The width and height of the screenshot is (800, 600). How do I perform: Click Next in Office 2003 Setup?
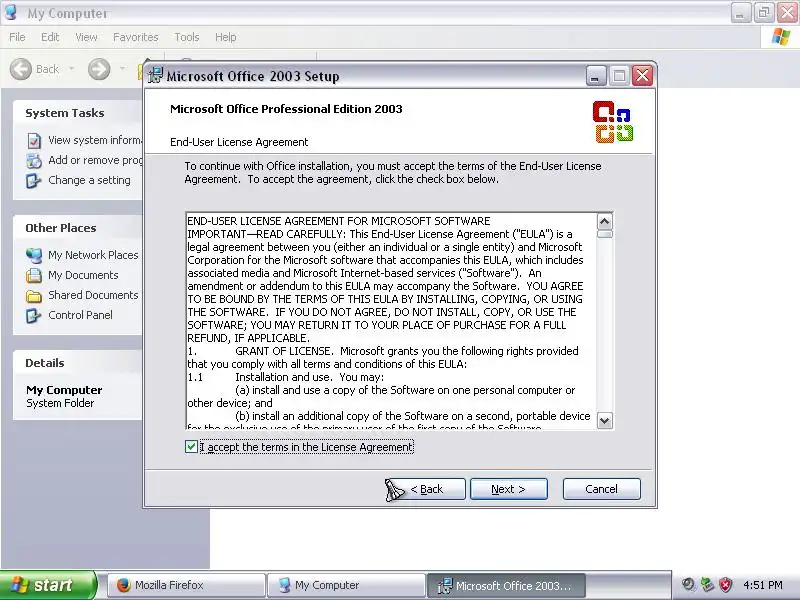(509, 489)
